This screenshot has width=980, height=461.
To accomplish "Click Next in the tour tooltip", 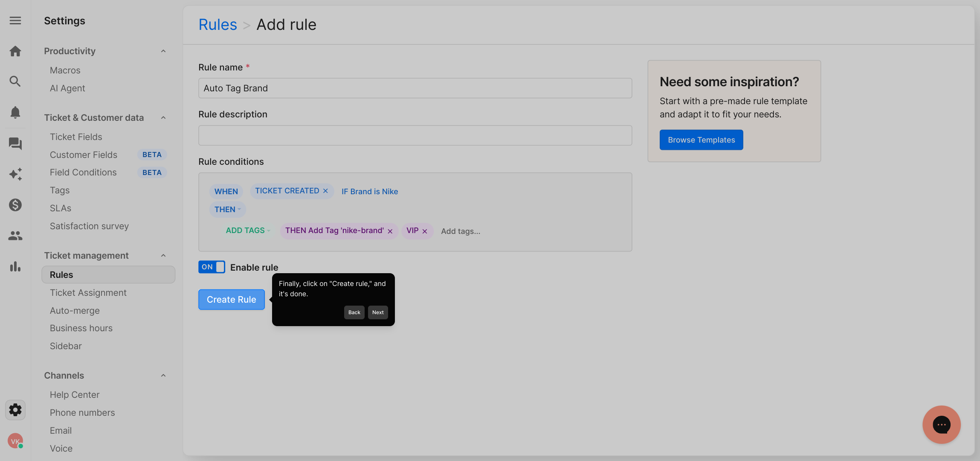I will (378, 312).
